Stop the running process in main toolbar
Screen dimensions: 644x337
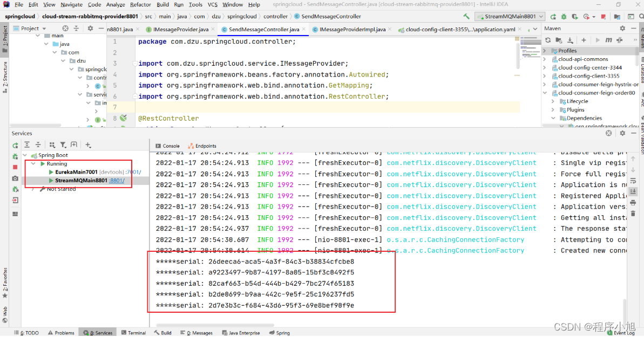point(604,16)
